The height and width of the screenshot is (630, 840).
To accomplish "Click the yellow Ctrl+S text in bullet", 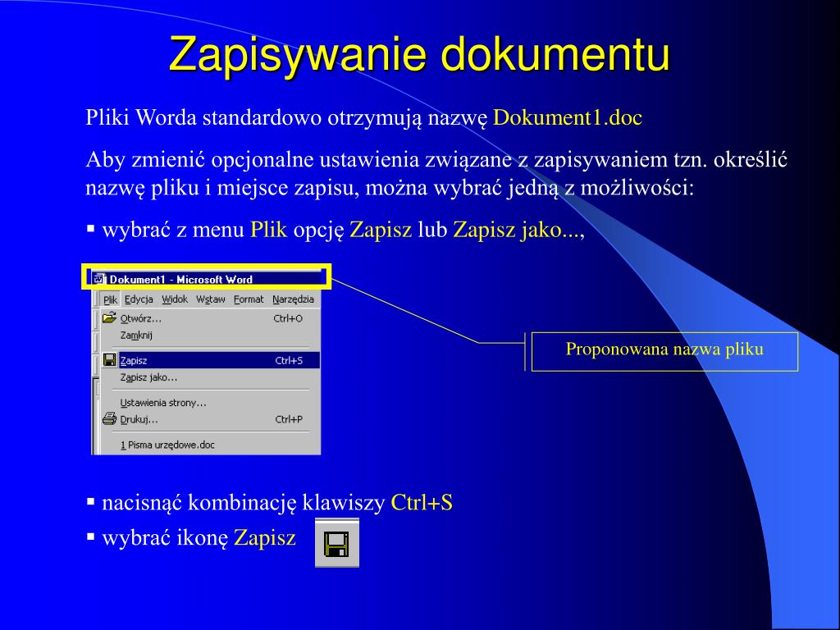I will (x=422, y=503).
